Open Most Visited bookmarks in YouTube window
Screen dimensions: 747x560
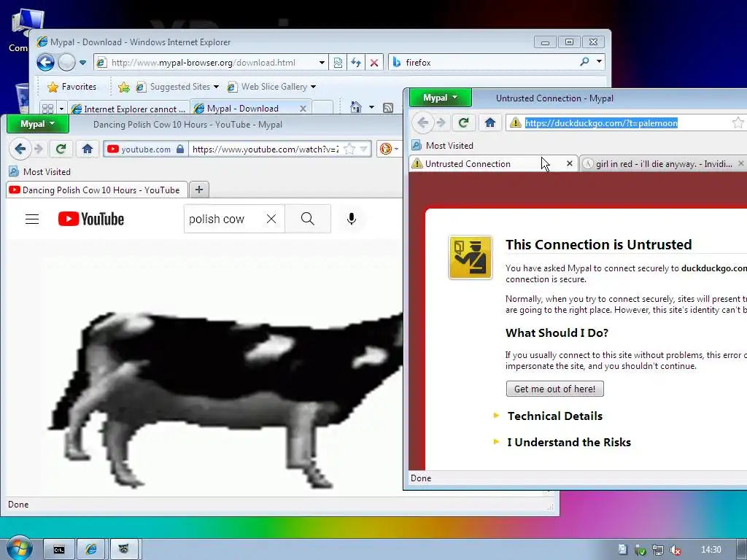point(40,172)
